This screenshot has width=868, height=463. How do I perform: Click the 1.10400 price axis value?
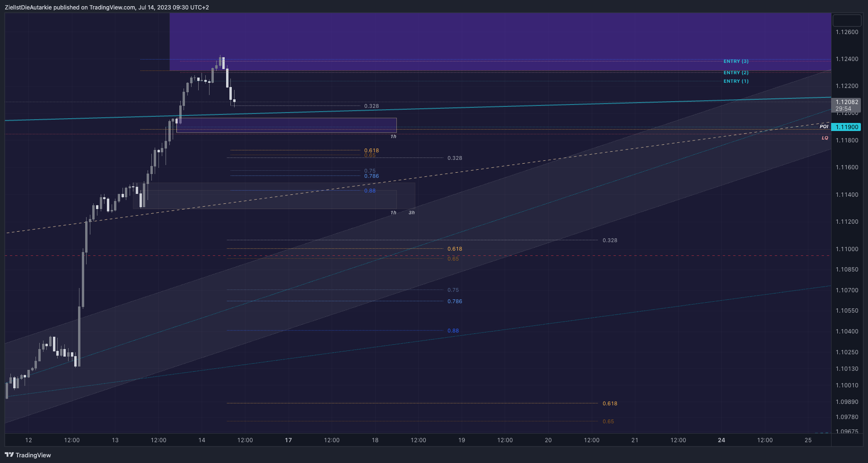click(847, 332)
